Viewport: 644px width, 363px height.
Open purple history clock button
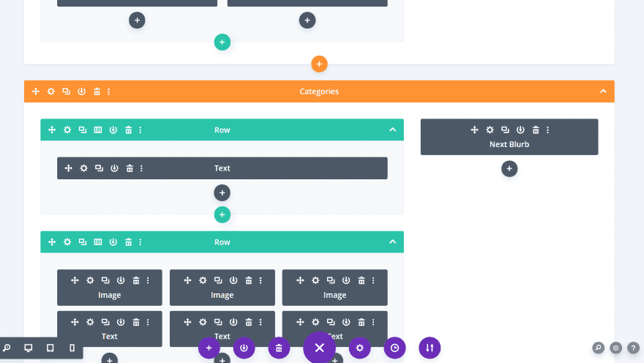coord(394,348)
